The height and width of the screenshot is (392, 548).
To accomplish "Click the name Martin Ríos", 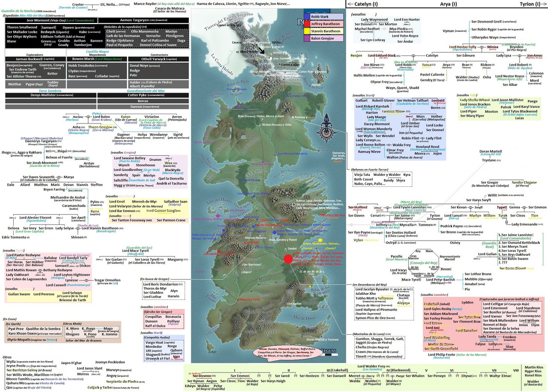I will 534,367.
